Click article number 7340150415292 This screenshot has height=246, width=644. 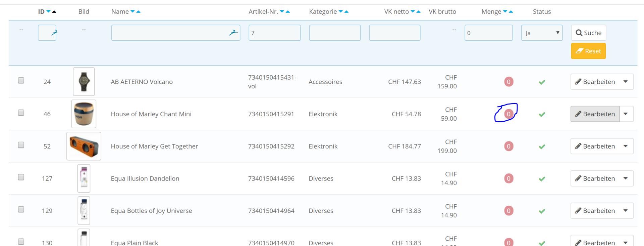pyautogui.click(x=271, y=146)
